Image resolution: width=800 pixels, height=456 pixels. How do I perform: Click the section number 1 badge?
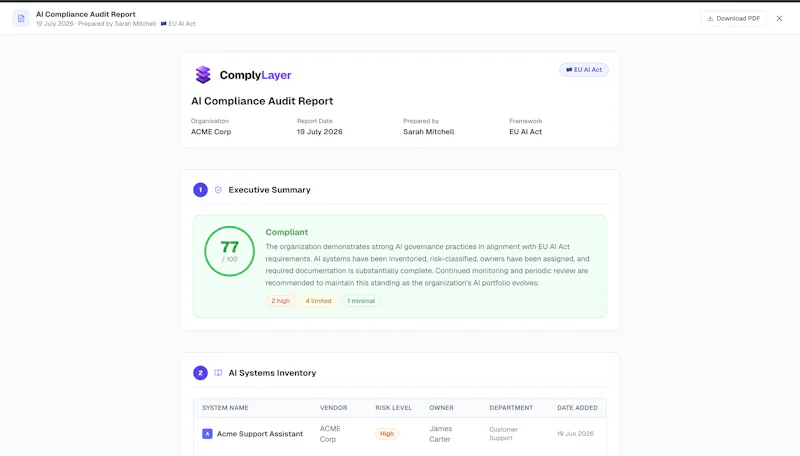pyautogui.click(x=201, y=190)
